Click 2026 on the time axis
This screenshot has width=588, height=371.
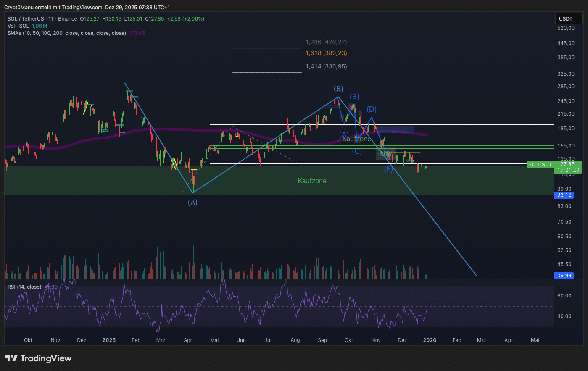[x=430, y=340]
